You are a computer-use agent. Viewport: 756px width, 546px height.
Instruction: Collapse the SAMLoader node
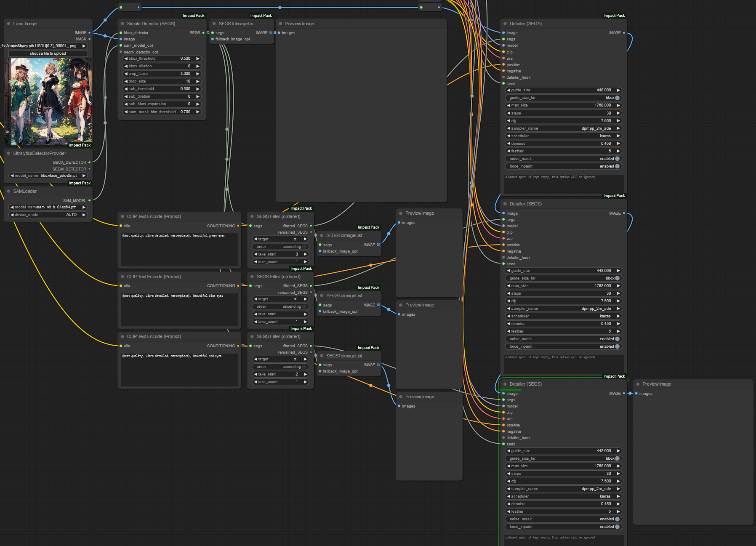(9, 191)
